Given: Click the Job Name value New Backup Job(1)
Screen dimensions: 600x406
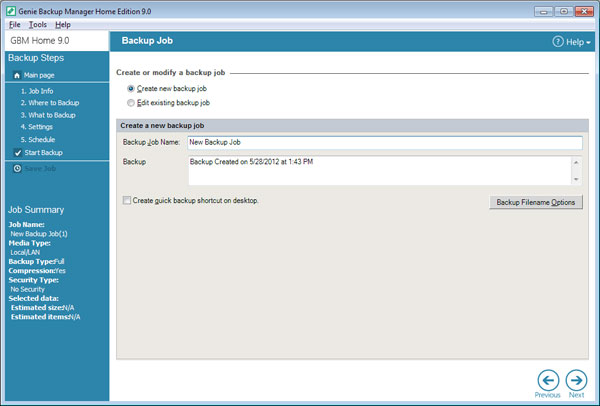Looking at the screenshot, I should click(x=39, y=234).
